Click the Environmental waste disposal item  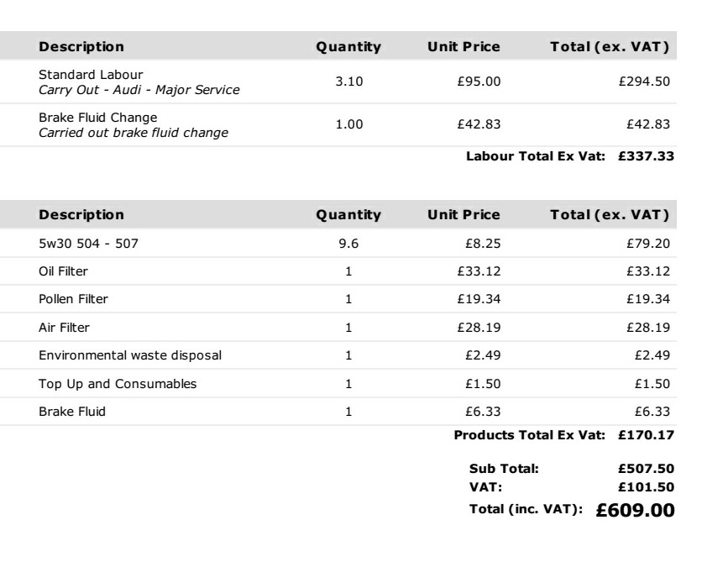pos(130,355)
